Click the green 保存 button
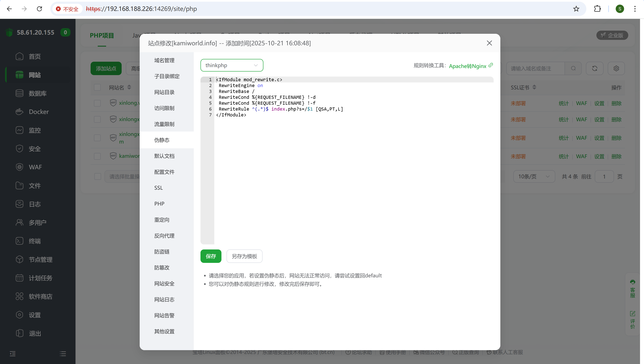Image resolution: width=644 pixels, height=364 pixels. pyautogui.click(x=211, y=256)
